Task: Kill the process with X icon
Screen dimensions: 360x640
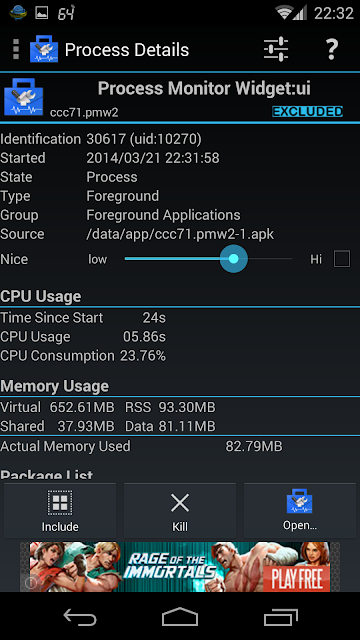Action: (x=180, y=503)
